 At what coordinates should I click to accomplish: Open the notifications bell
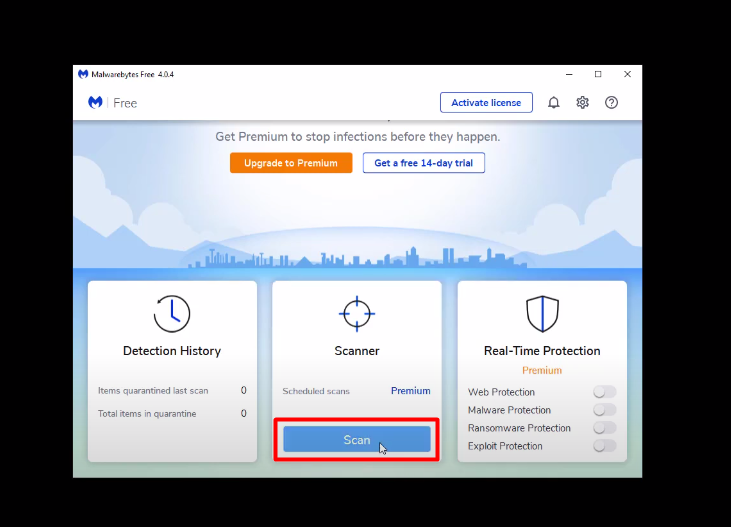click(553, 103)
